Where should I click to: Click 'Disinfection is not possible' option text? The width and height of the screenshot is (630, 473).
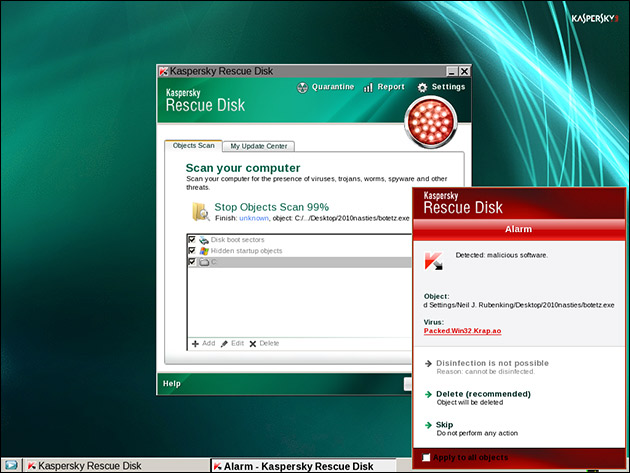493,363
